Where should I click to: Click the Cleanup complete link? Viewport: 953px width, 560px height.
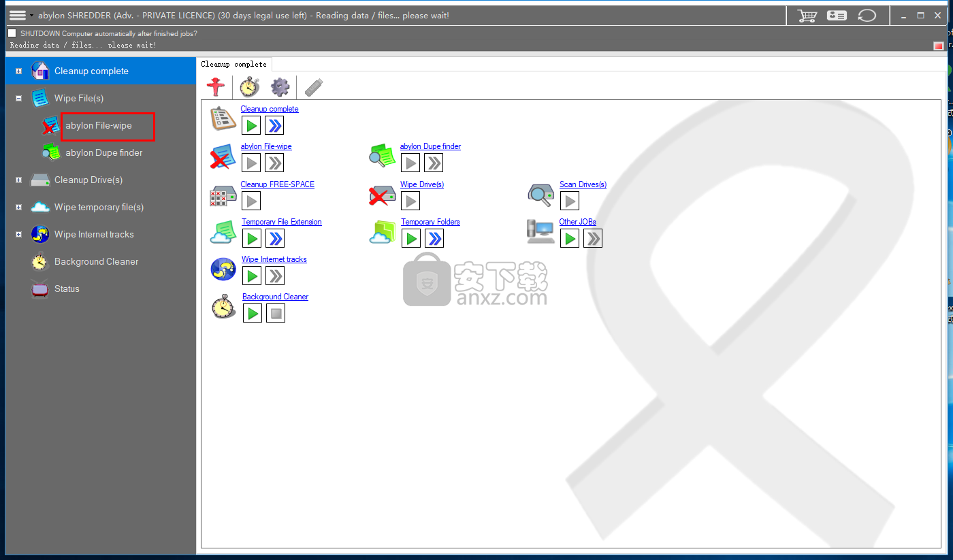tap(270, 109)
